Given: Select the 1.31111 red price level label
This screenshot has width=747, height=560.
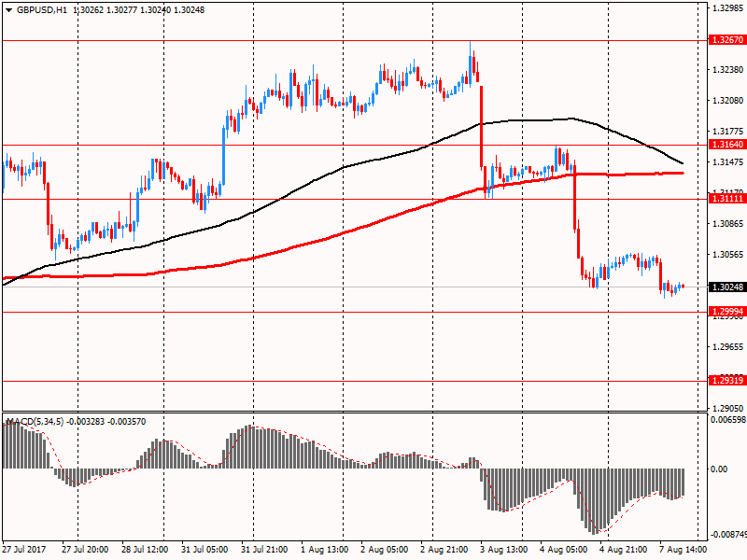Looking at the screenshot, I should click(x=727, y=198).
